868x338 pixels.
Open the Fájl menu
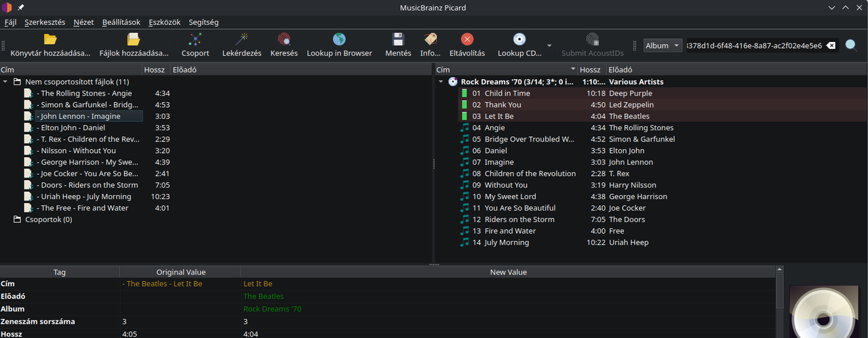(11, 22)
